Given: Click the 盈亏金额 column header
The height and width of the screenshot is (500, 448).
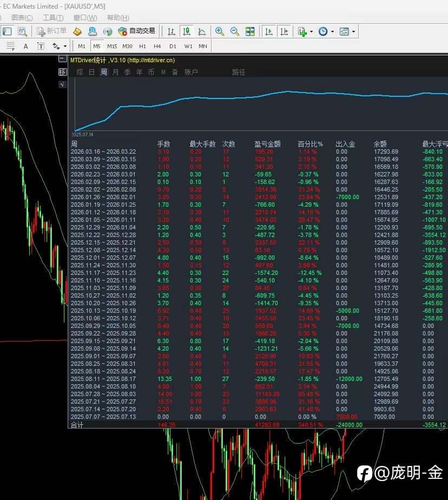Looking at the screenshot, I should pyautogui.click(x=267, y=144).
